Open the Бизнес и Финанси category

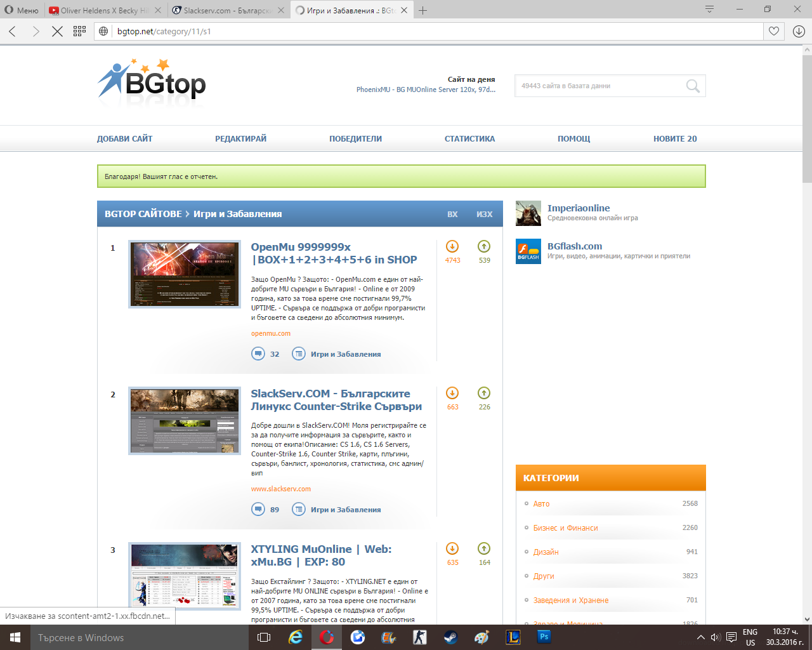pyautogui.click(x=565, y=527)
